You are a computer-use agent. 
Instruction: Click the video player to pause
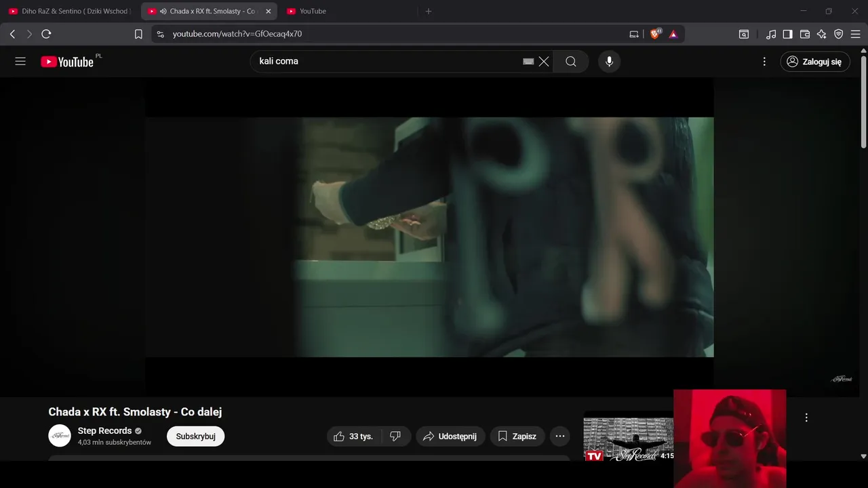[429, 237]
